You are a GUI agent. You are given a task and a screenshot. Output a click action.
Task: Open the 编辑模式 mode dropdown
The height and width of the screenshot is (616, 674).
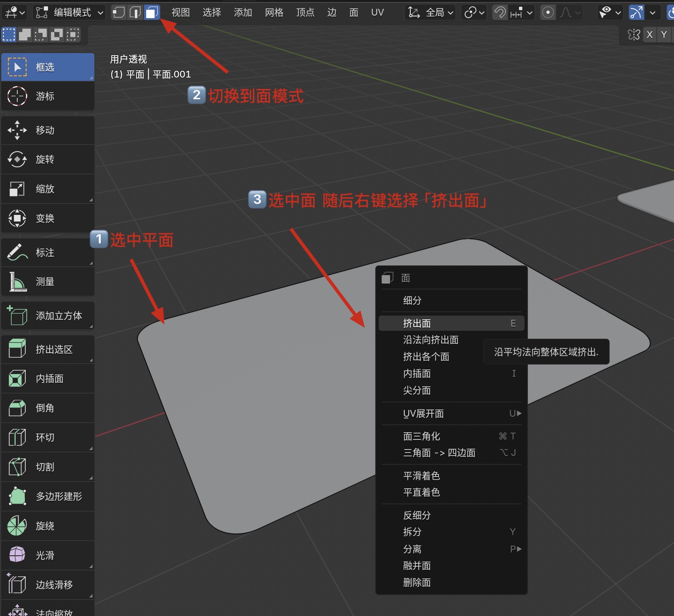[69, 13]
